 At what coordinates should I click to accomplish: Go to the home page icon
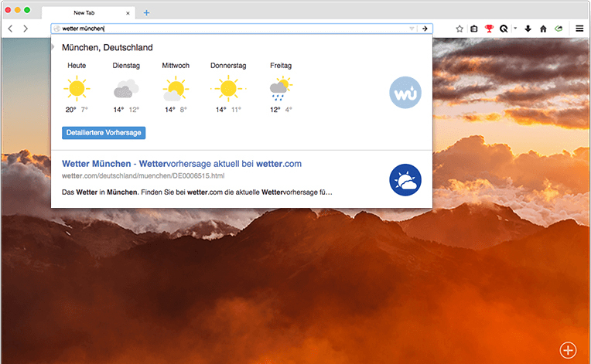point(543,29)
